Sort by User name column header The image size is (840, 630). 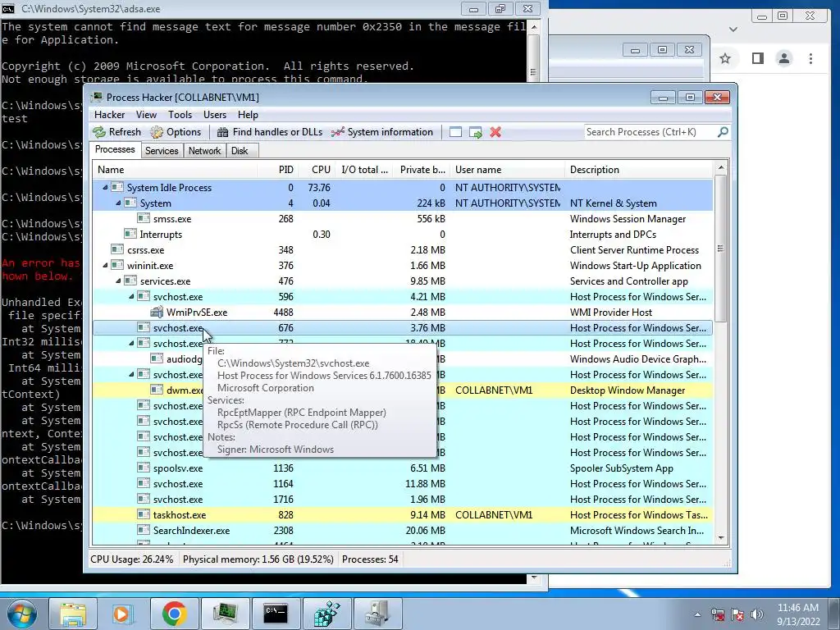pos(507,170)
